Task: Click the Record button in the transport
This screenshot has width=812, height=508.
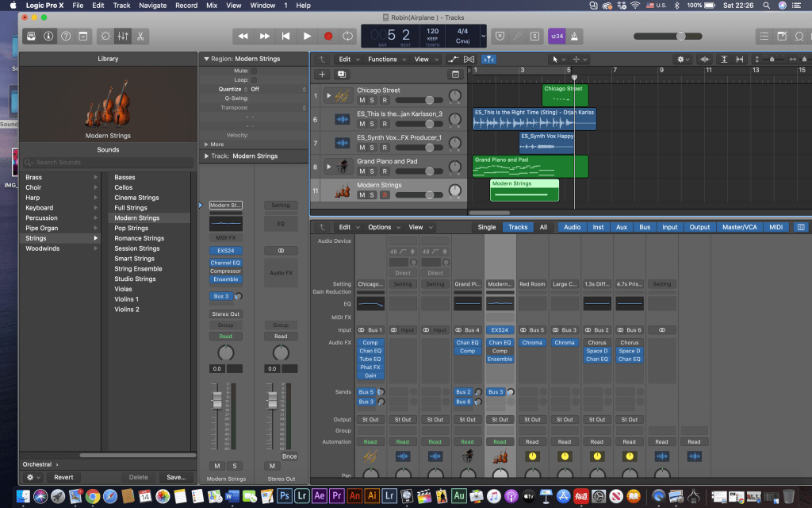Action: [x=327, y=36]
